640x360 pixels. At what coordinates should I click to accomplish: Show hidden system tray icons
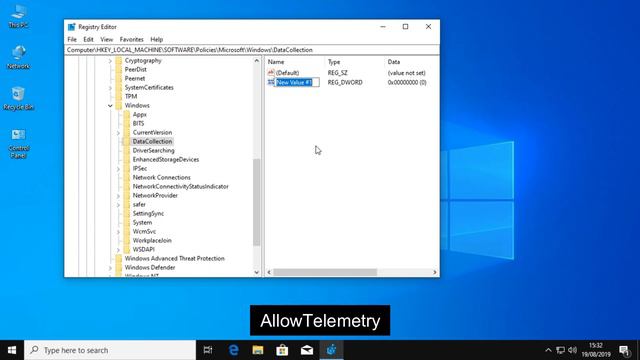(x=548, y=350)
